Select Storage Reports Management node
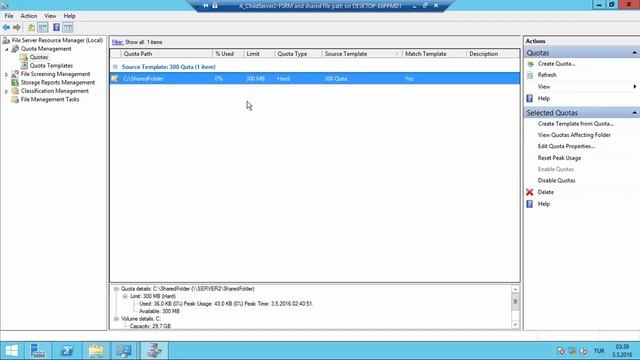Screen dimensions: 640x360 58,82
